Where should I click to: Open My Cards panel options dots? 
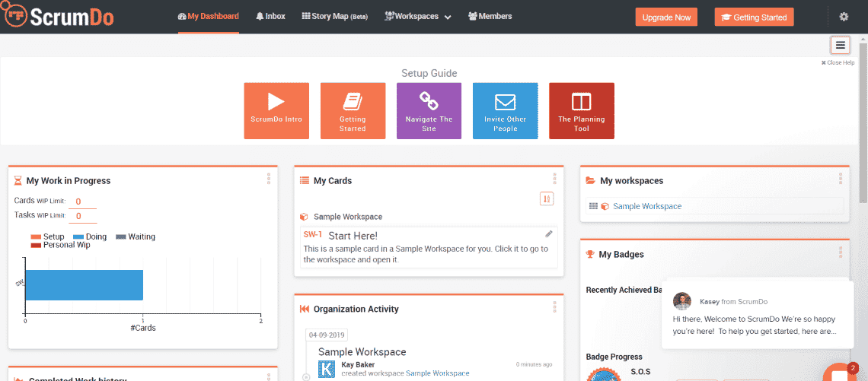[554, 179]
